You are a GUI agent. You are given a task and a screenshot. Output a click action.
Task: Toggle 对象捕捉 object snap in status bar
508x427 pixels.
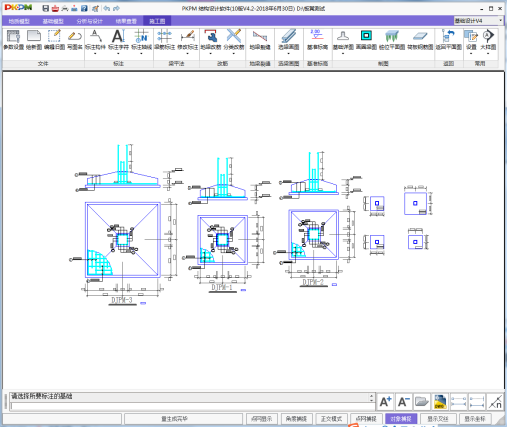click(401, 419)
